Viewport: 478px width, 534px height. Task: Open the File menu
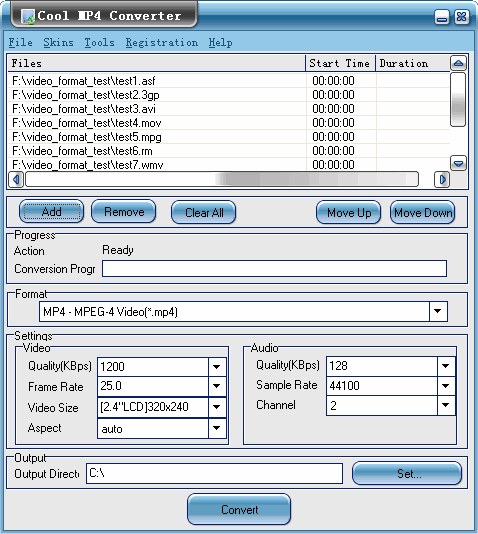tap(20, 43)
